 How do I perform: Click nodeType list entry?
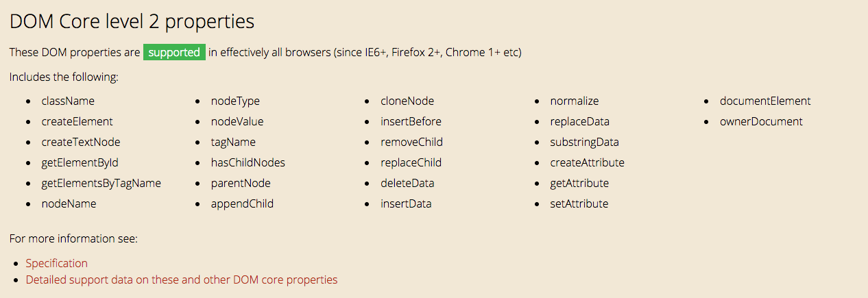coord(235,101)
